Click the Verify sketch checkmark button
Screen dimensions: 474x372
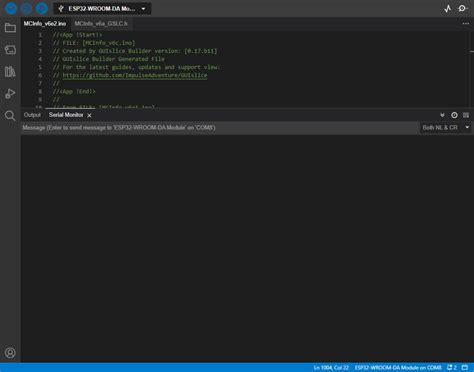11,8
